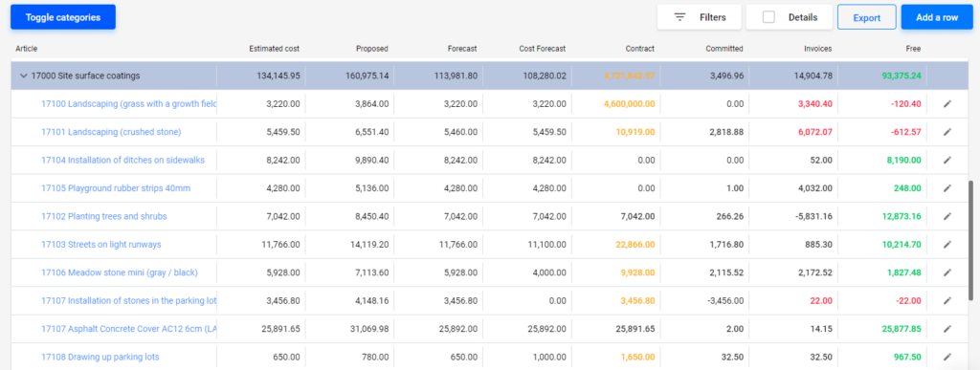Open 17107 Asphalt Concrete Cover AC12 link

[129, 329]
